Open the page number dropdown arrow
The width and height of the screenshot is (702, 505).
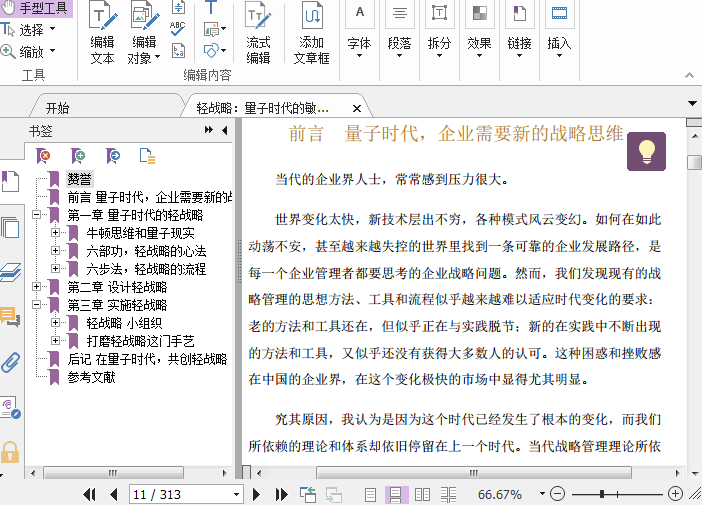tap(236, 495)
